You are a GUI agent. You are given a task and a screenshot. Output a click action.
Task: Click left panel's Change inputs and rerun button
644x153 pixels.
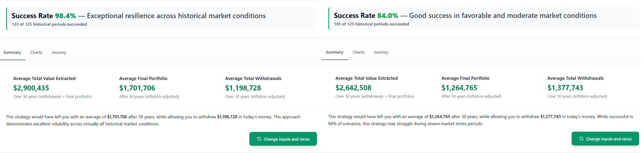(283, 139)
